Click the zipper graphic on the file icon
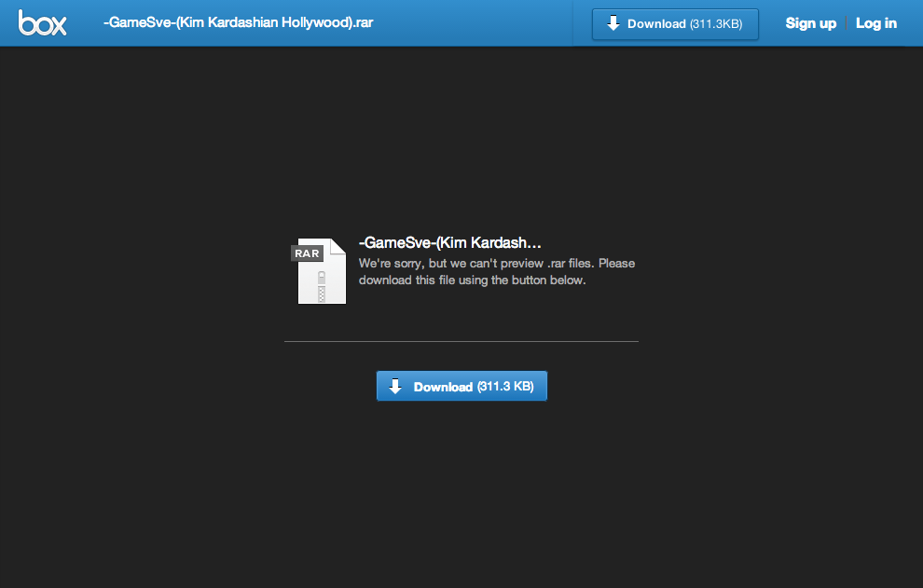 click(323, 286)
